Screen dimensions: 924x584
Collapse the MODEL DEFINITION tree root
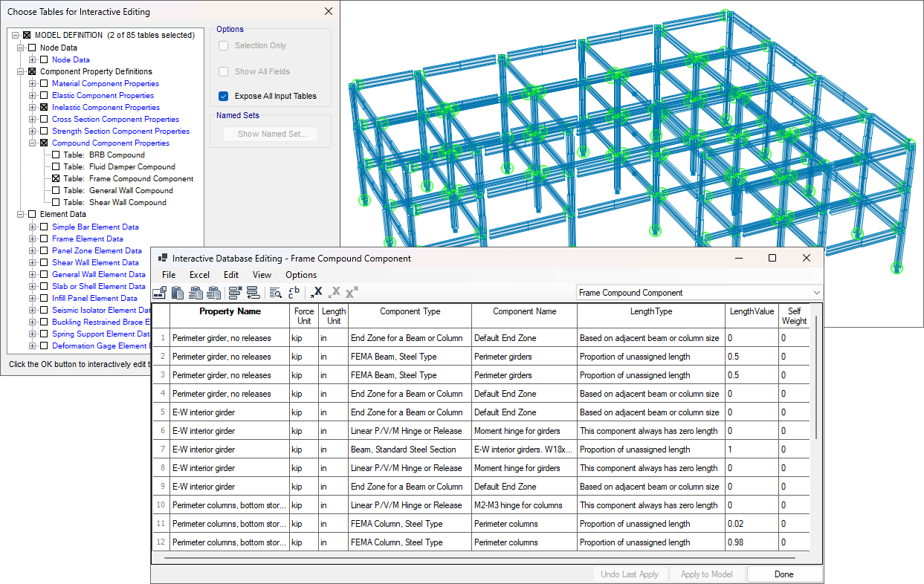point(16,35)
